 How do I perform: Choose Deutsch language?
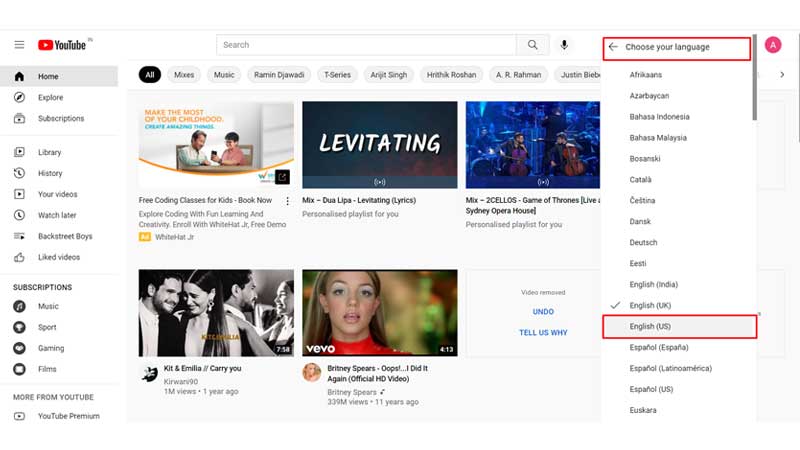[x=679, y=242]
